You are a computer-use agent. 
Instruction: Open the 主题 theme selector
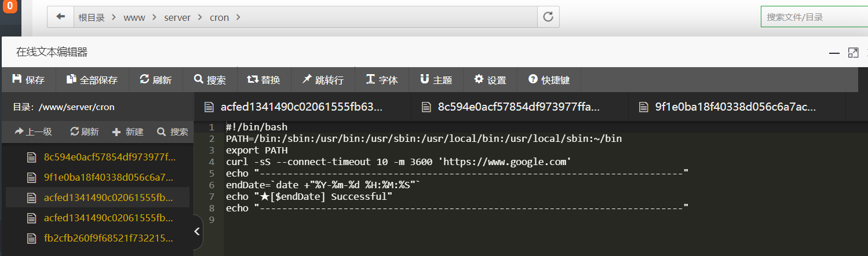[x=436, y=80]
